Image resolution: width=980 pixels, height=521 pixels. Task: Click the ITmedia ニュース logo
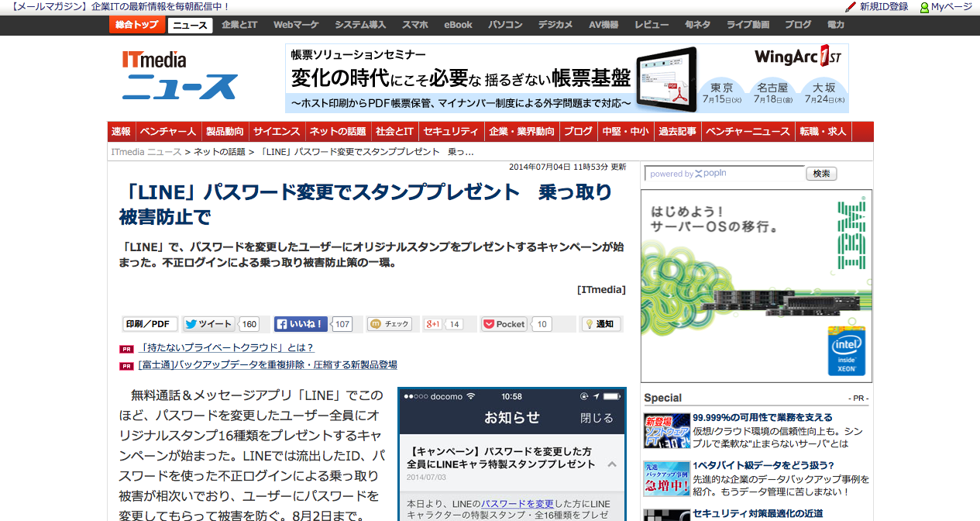coord(179,75)
